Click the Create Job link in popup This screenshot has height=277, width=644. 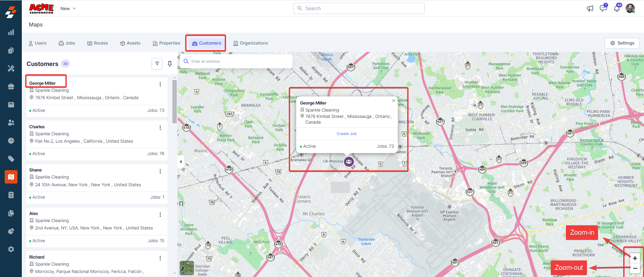[346, 134]
